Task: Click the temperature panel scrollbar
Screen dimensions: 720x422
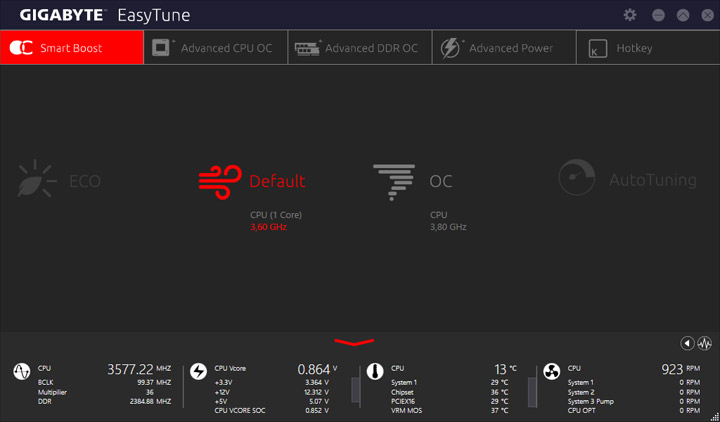Action: (x=532, y=392)
